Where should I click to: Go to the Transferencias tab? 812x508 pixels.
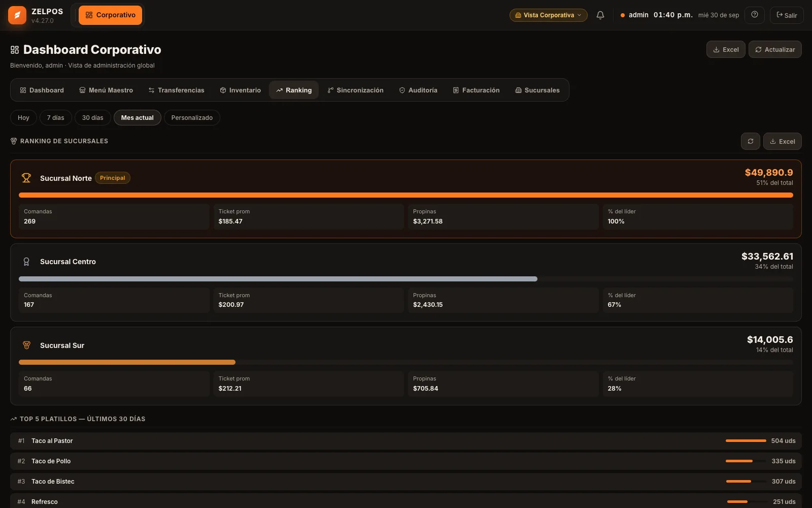pos(176,90)
